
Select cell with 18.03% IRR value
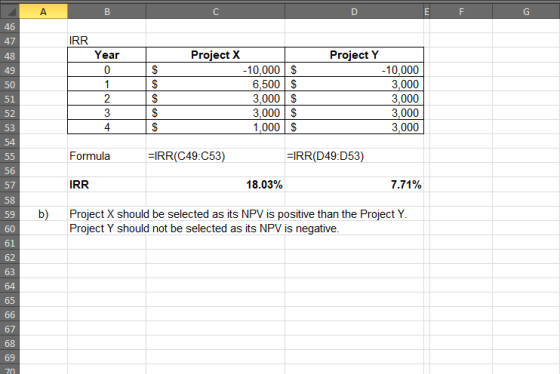(215, 185)
